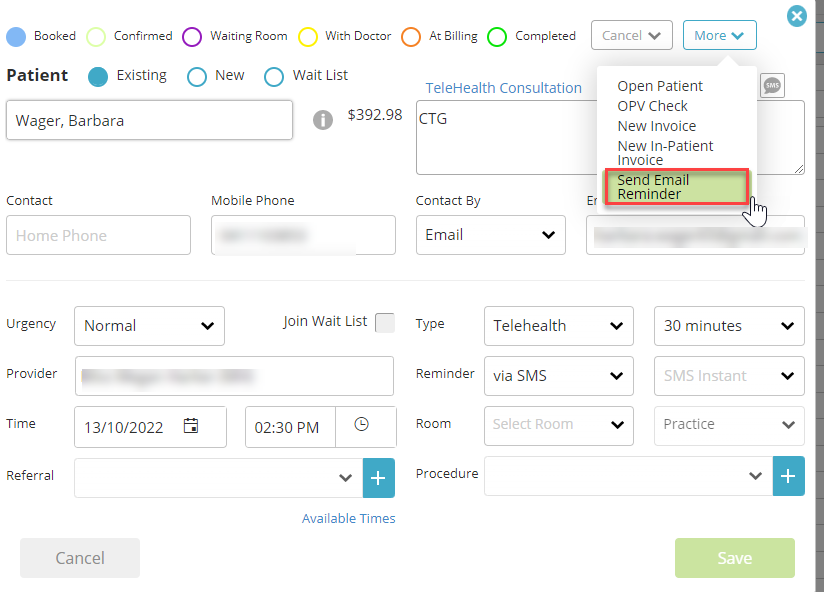Add a new referral with plus button
824x592 pixels.
pos(378,478)
